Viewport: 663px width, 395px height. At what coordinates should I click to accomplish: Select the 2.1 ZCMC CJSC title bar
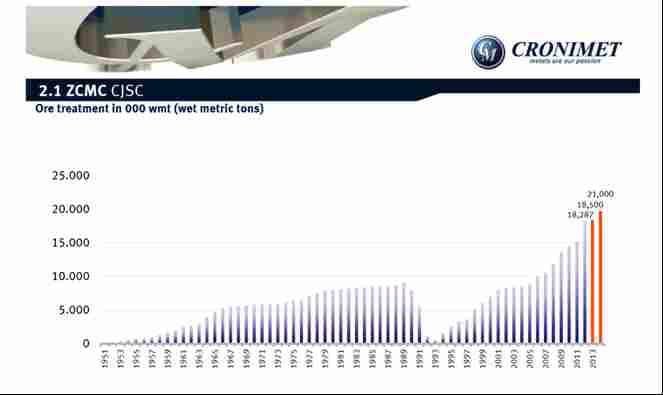[x=333, y=90]
